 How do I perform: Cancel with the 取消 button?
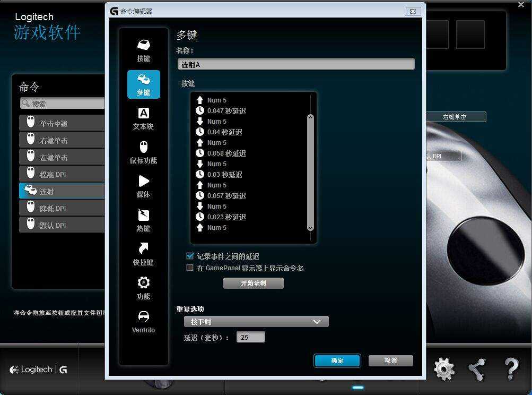coord(391,360)
